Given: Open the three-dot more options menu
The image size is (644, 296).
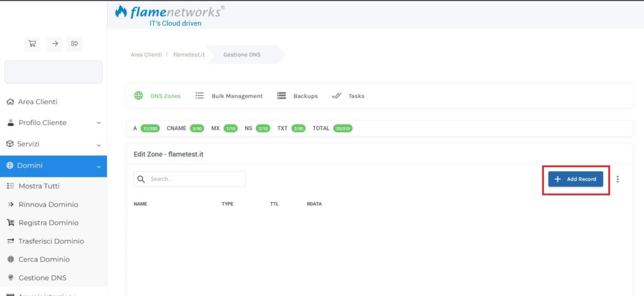Looking at the screenshot, I should pos(618,179).
